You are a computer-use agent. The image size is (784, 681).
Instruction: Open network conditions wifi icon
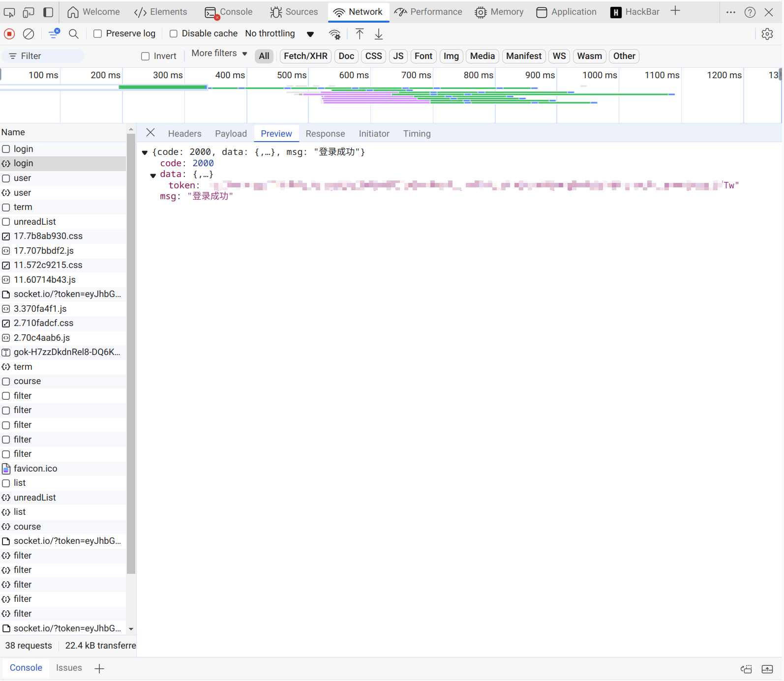[334, 34]
